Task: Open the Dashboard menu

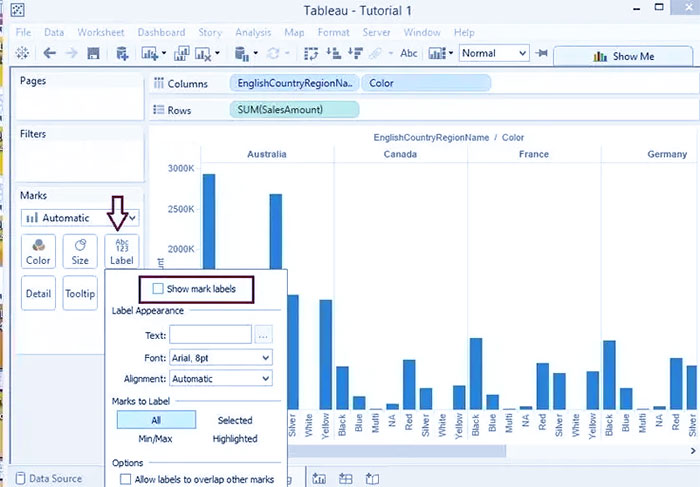Action: pyautogui.click(x=161, y=32)
